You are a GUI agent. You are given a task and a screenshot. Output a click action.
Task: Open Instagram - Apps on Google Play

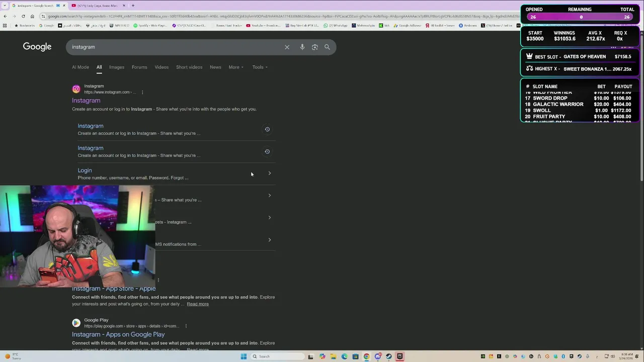(x=118, y=334)
